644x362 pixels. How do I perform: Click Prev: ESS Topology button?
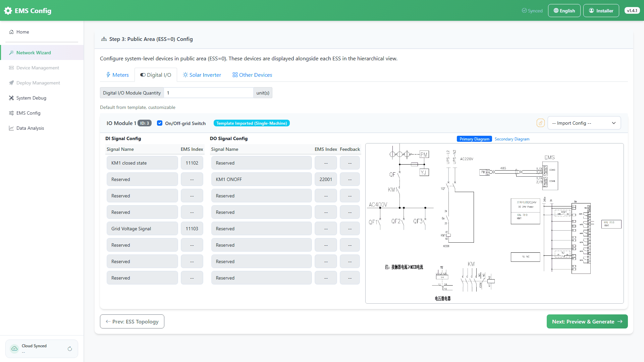click(132, 321)
